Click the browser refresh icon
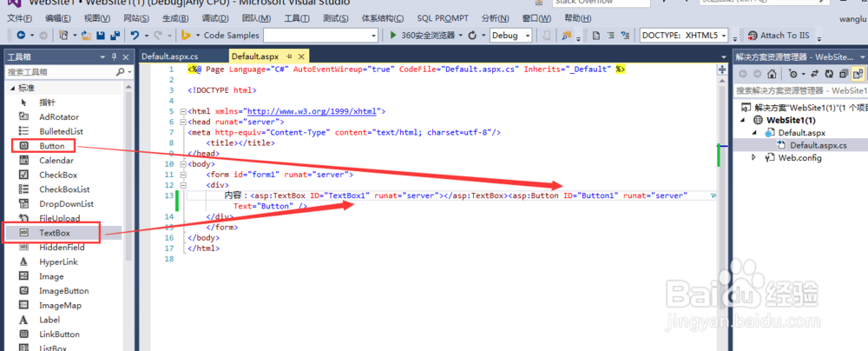The width and height of the screenshot is (868, 351). tap(472, 35)
